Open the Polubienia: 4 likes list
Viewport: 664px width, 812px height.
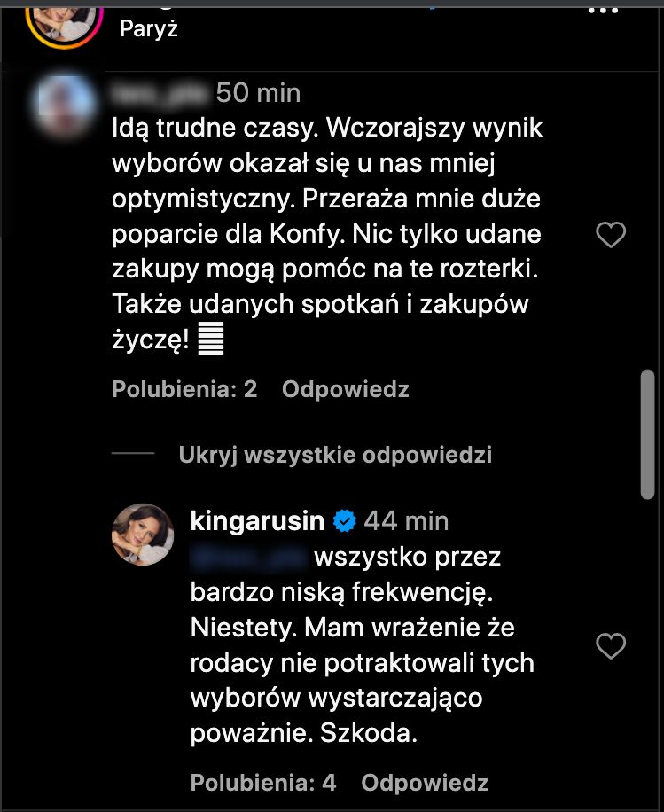coord(263,783)
